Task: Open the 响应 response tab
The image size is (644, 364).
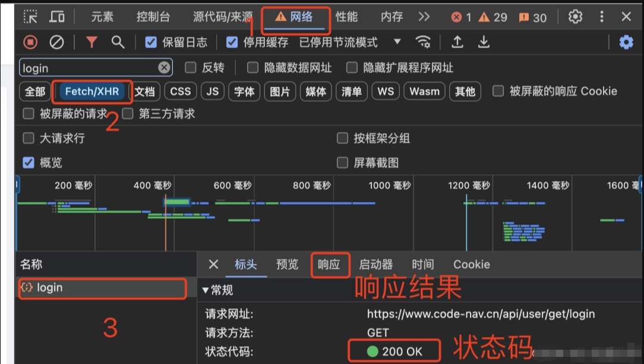Action: pyautogui.click(x=330, y=265)
